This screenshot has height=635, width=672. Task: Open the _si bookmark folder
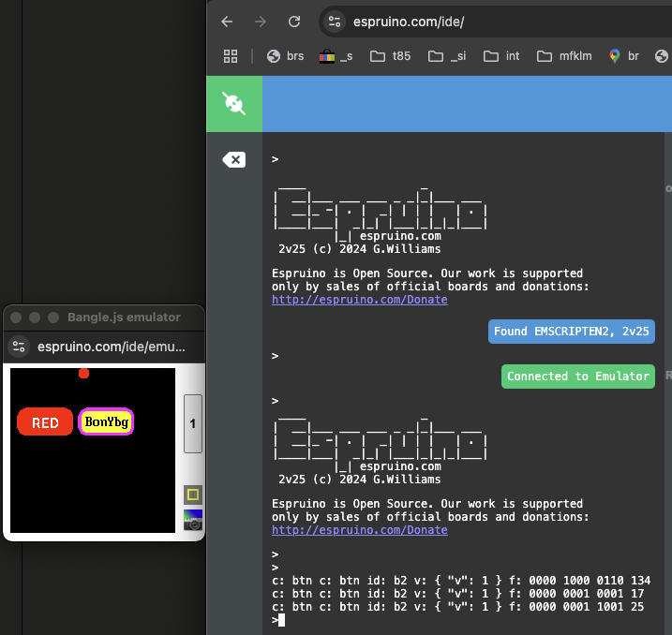pyautogui.click(x=447, y=56)
